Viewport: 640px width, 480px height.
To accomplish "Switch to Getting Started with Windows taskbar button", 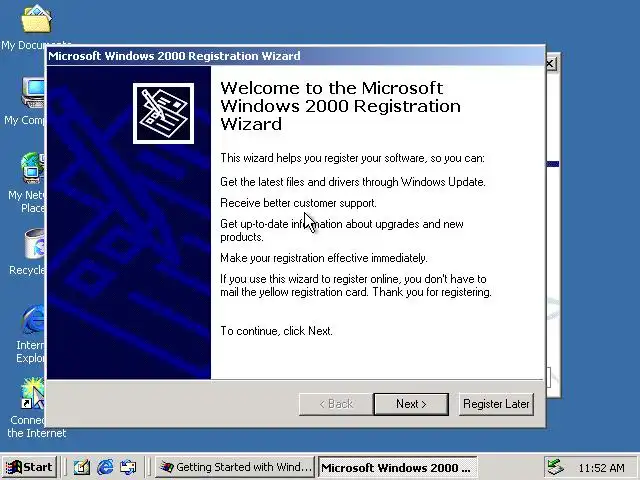I will [235, 467].
